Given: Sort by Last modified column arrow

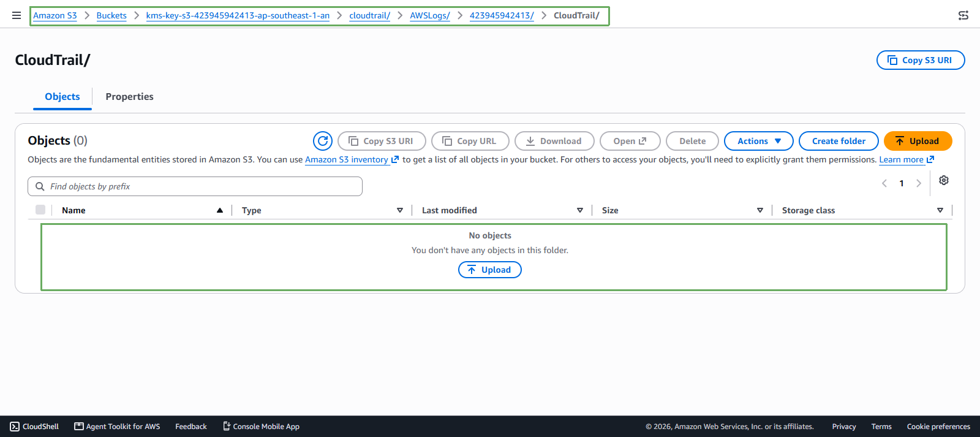Looking at the screenshot, I should [580, 210].
